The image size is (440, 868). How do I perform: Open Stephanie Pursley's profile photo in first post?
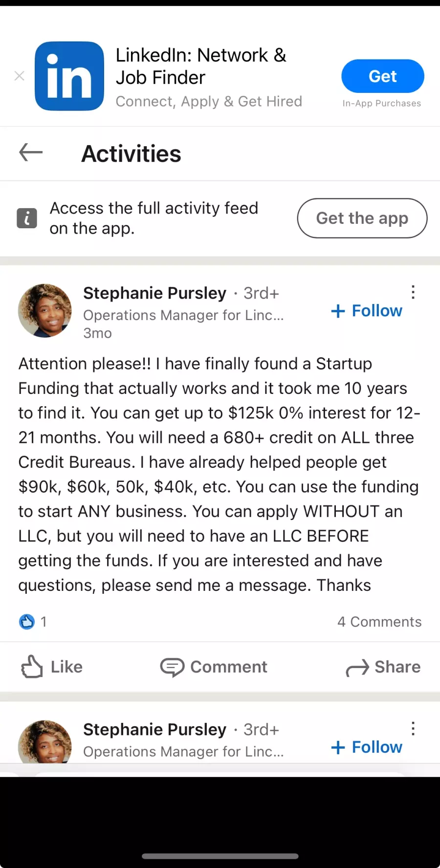point(45,311)
